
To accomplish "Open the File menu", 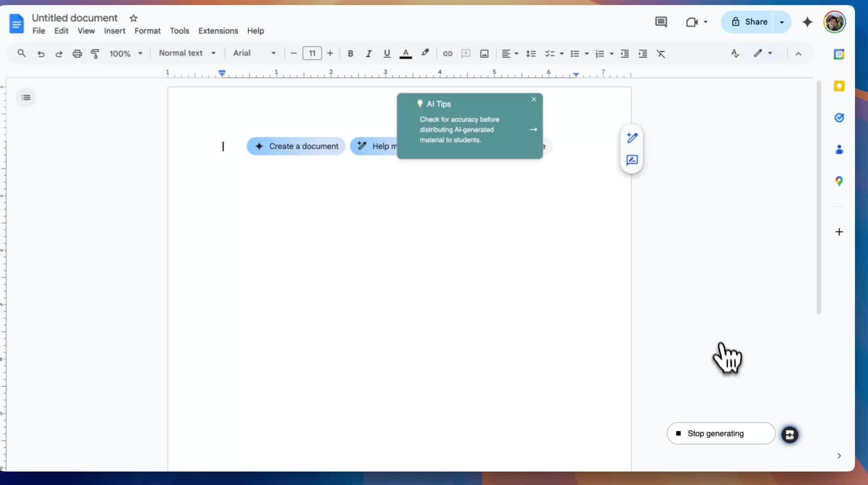I will pyautogui.click(x=39, y=31).
